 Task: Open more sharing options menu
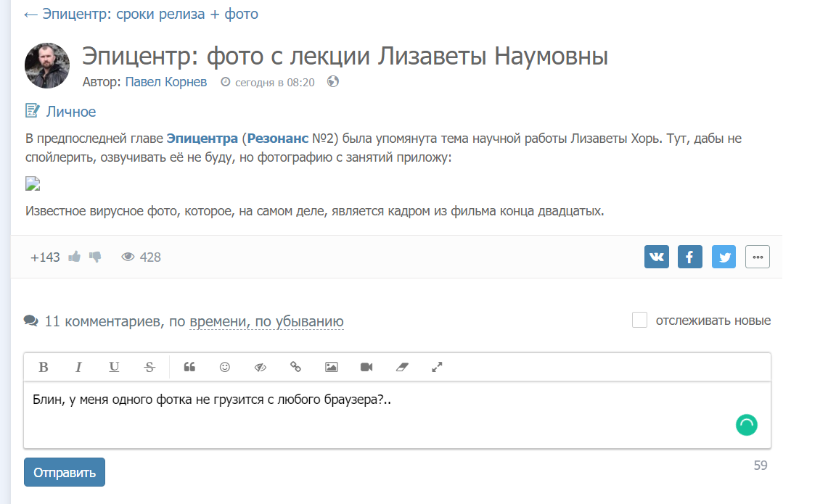click(x=758, y=257)
